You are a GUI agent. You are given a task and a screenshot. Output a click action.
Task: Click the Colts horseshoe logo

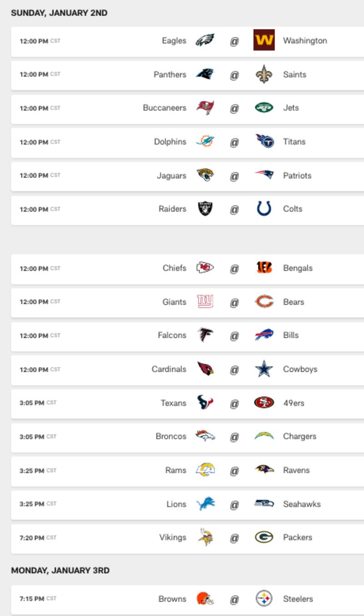264,209
